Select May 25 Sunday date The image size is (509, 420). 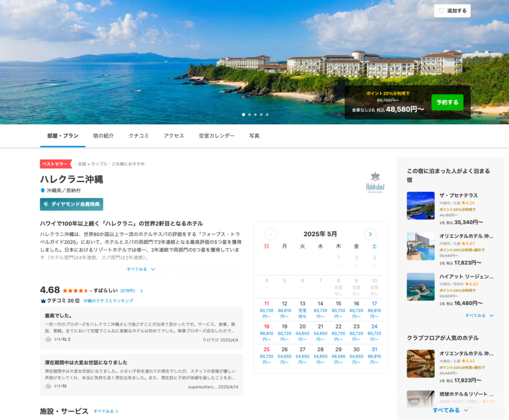tap(266, 355)
